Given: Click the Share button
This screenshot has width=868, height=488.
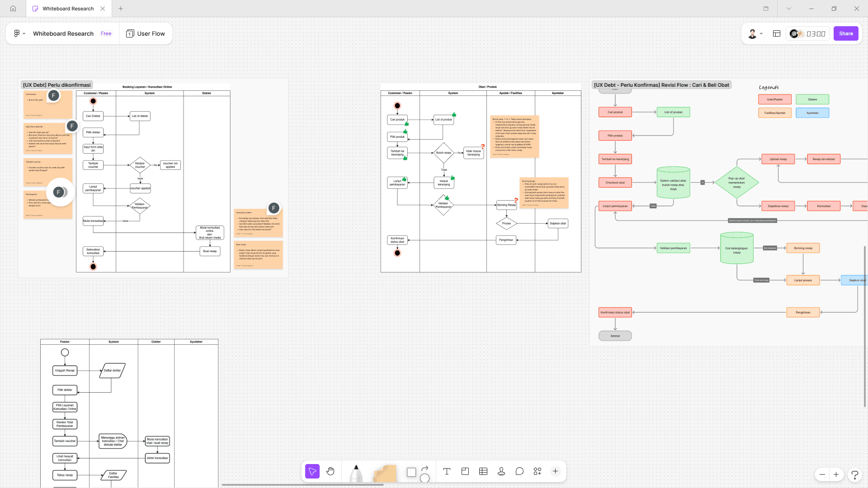Looking at the screenshot, I should point(845,33).
